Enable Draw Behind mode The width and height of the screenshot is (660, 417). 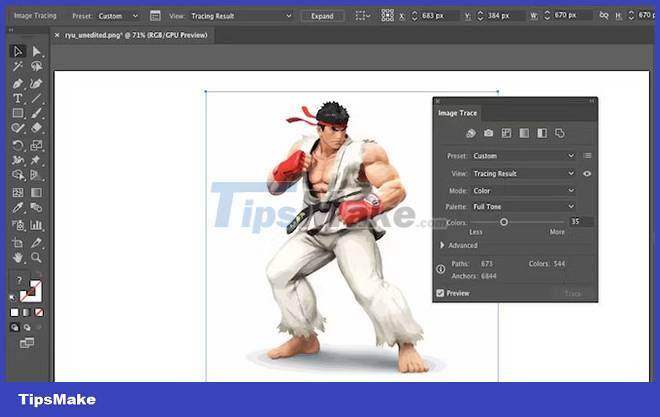(27, 327)
